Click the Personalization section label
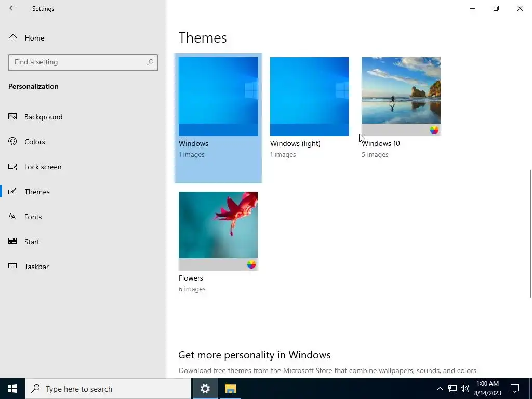 pyautogui.click(x=33, y=86)
